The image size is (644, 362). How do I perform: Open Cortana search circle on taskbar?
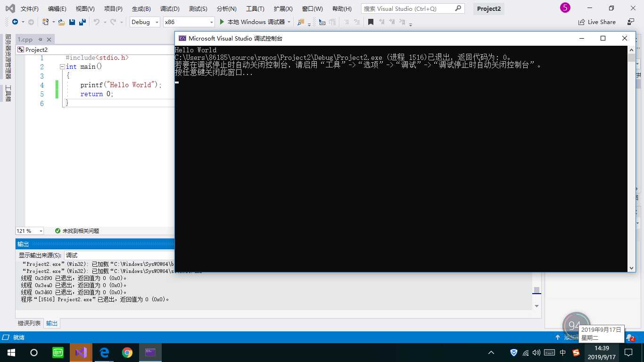[34, 353]
